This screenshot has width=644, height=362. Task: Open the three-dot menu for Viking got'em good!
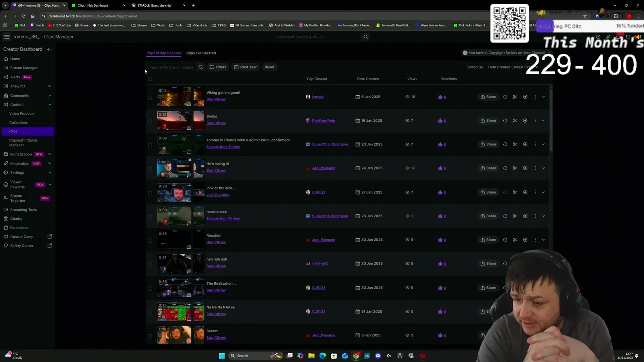(x=535, y=97)
